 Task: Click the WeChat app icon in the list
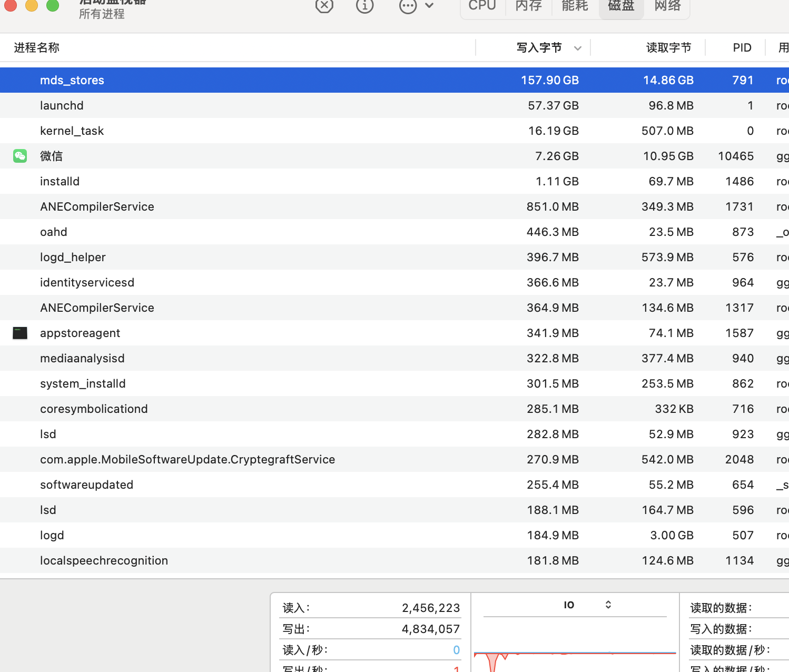(20, 156)
